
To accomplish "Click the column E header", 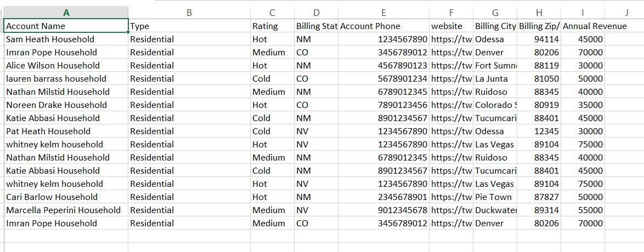I will [383, 13].
